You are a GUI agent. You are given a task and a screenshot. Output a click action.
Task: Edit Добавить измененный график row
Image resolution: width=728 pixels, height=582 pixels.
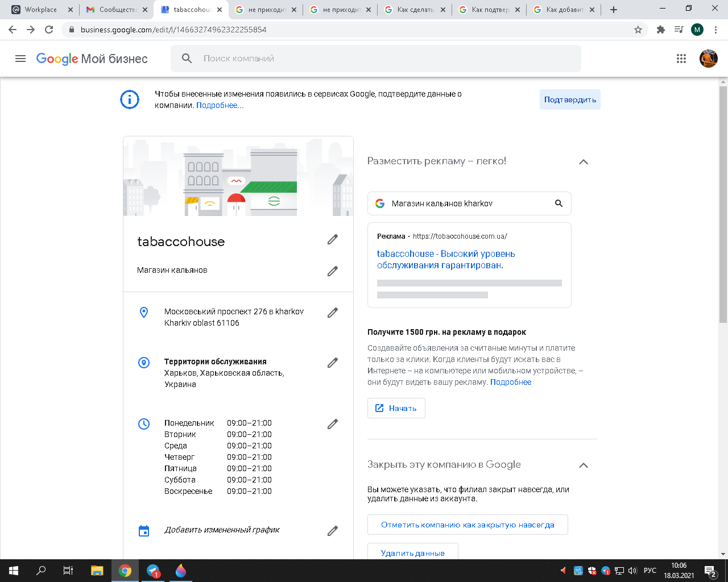[333, 531]
